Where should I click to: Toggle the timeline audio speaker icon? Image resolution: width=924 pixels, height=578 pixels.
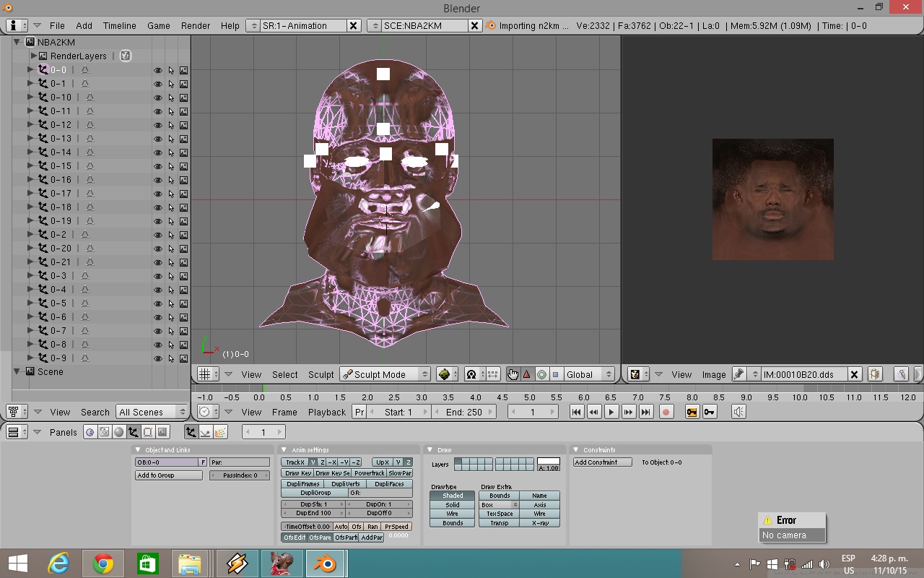tap(738, 412)
